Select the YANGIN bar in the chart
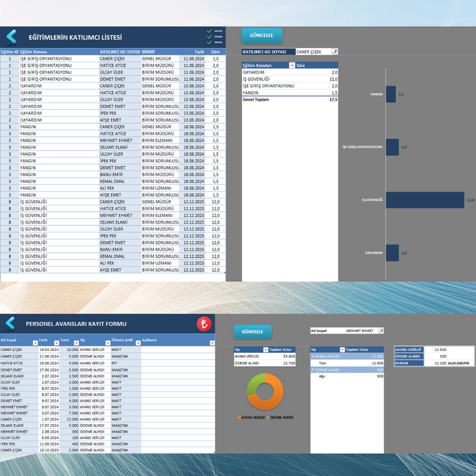 (391, 94)
